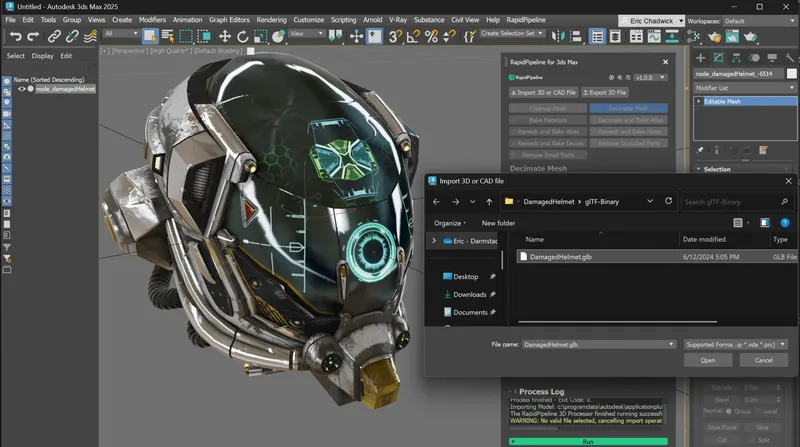Go up one folder level in dialog
The image size is (800, 447).
(x=488, y=201)
